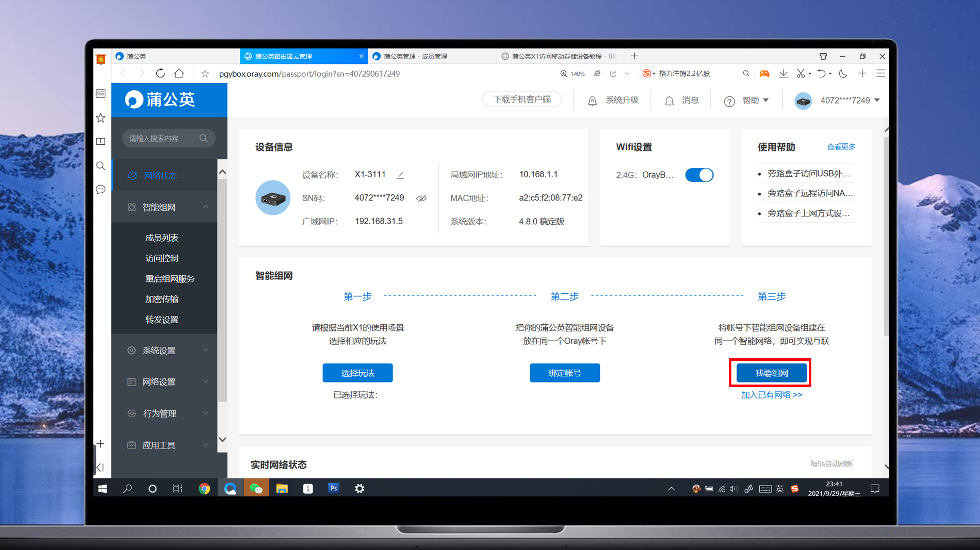Open the 加入已有网络 link
Viewport: 980px width, 550px height.
tap(770, 395)
